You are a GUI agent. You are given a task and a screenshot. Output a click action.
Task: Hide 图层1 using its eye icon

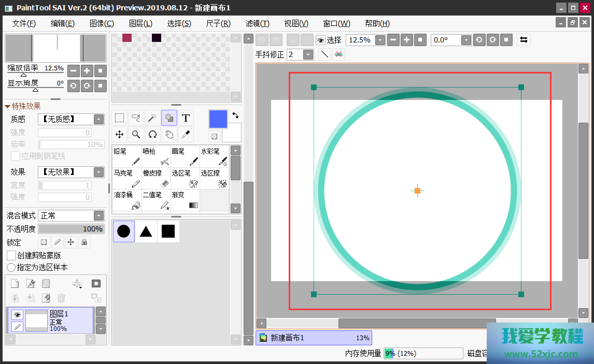(17, 315)
